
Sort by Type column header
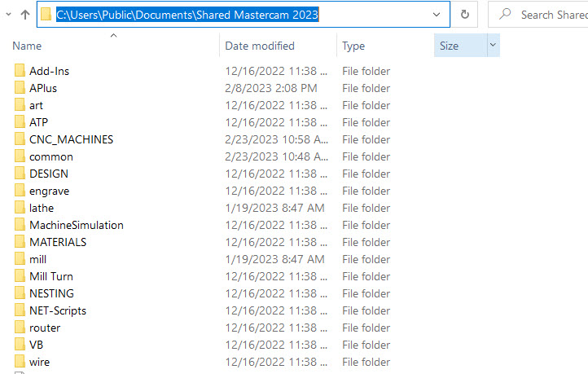click(x=353, y=46)
